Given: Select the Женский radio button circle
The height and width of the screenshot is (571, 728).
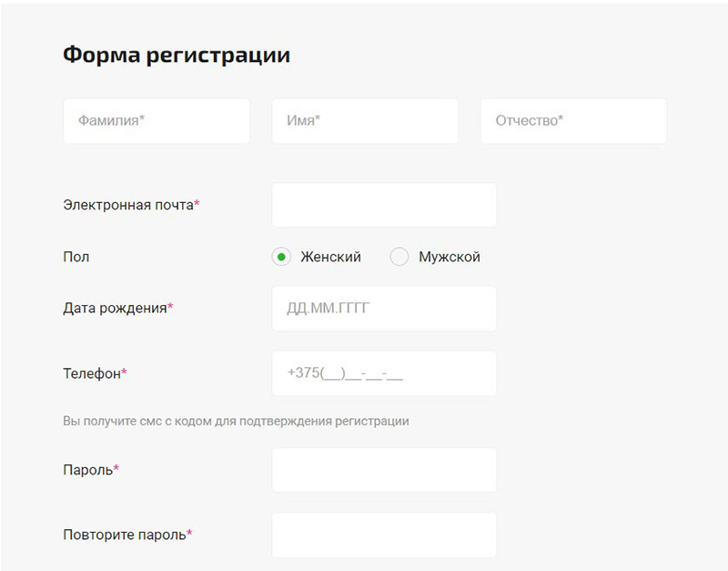Looking at the screenshot, I should pos(281,257).
